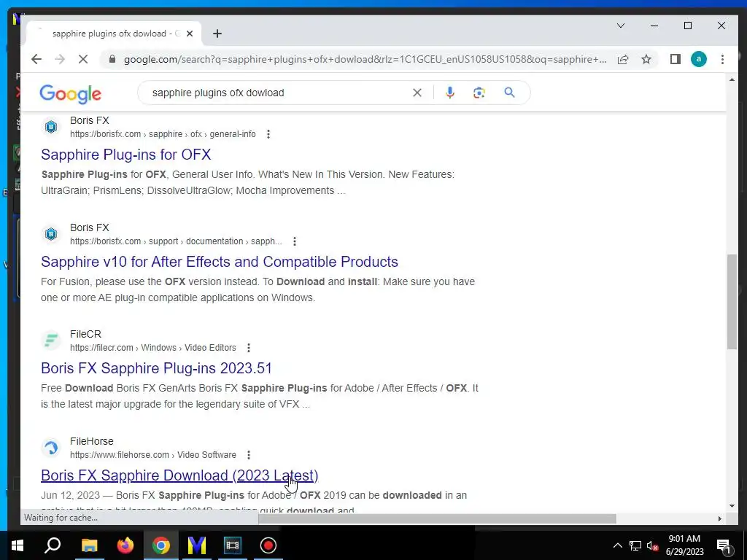Show hidden system tray icons
The image size is (747, 560).
[617, 545]
